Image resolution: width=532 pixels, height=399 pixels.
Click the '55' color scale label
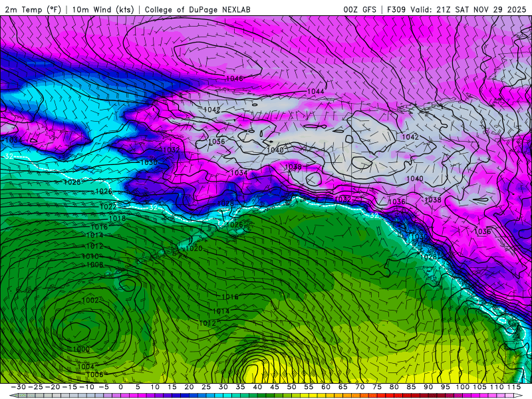pyautogui.click(x=309, y=387)
